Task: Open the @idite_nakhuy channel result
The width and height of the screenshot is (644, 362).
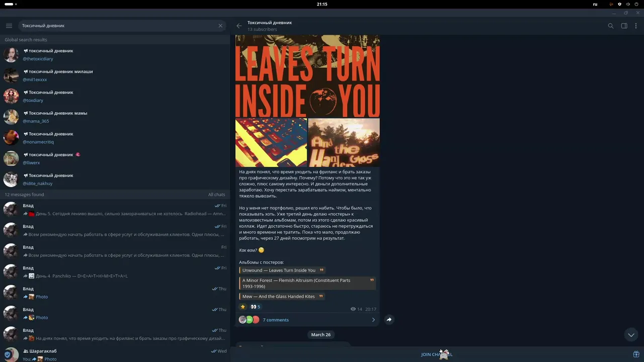Action: [115, 179]
